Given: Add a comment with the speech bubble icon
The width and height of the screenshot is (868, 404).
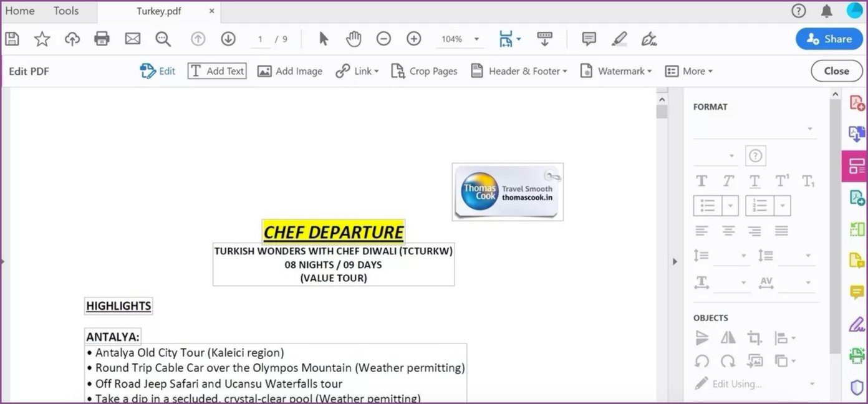Looking at the screenshot, I should pos(589,39).
